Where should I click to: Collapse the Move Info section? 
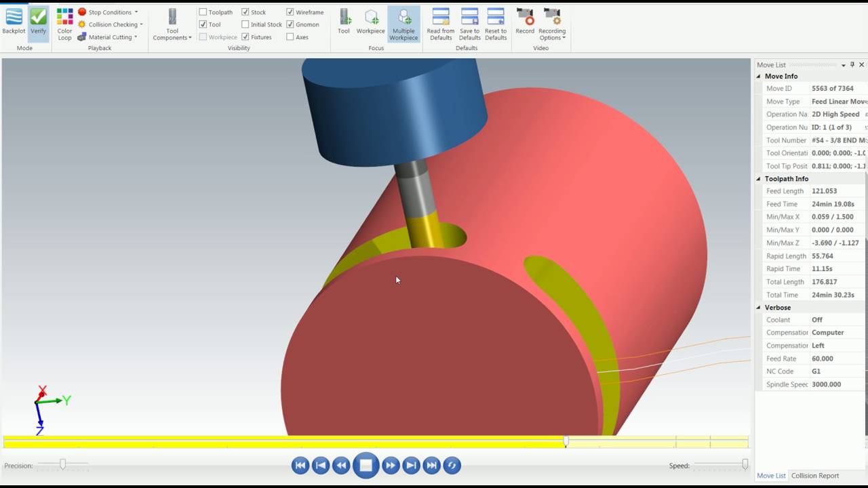(759, 77)
